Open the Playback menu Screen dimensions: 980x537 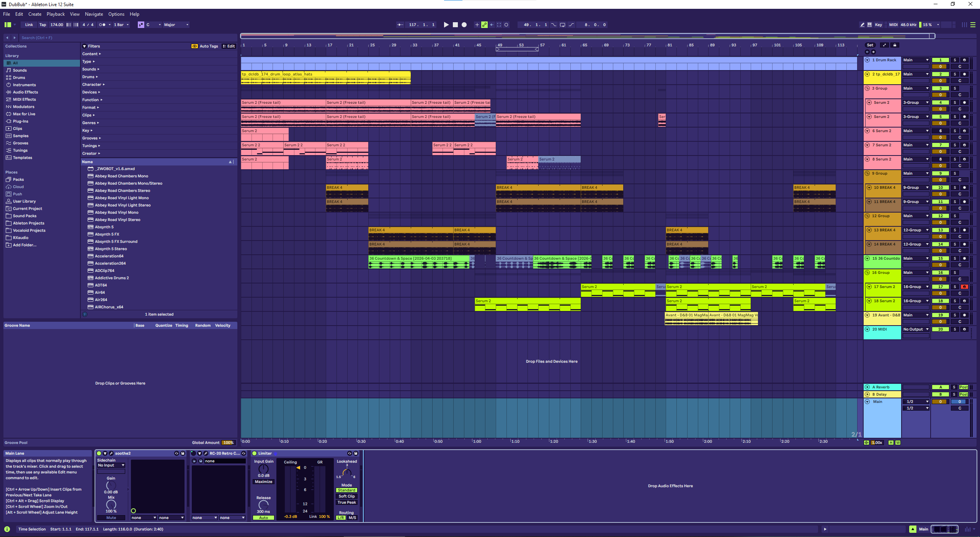[56, 14]
